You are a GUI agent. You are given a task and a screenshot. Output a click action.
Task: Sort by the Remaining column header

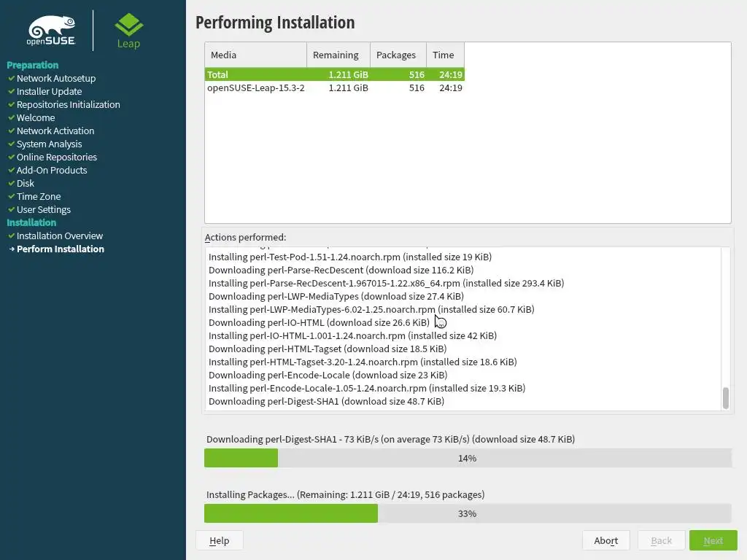[x=338, y=55]
